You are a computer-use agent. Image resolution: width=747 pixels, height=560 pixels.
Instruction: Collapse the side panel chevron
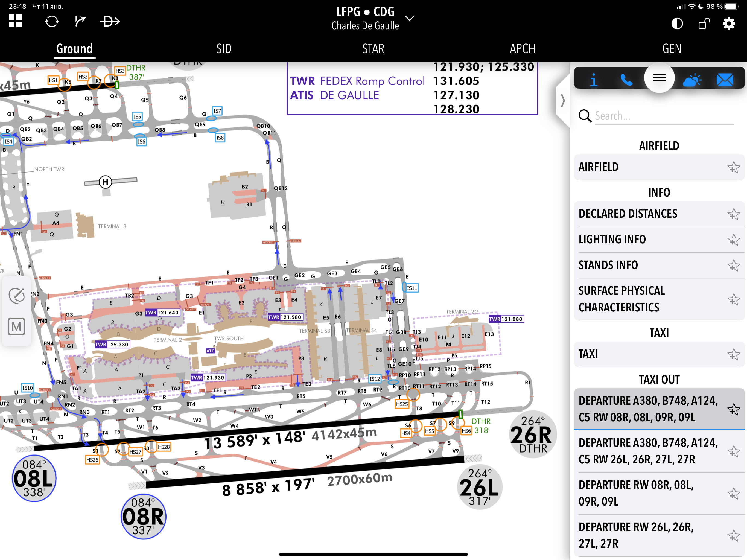[x=563, y=101]
